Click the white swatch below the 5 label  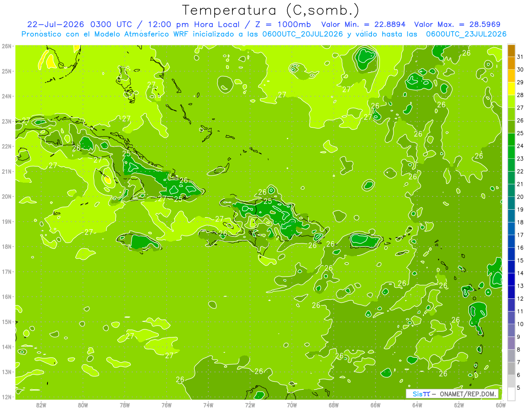pyautogui.click(x=511, y=394)
